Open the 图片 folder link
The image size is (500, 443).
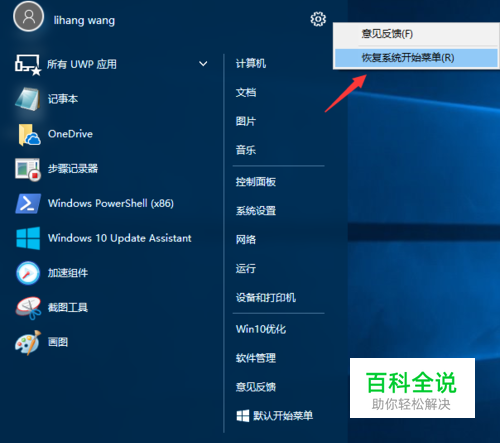246,121
